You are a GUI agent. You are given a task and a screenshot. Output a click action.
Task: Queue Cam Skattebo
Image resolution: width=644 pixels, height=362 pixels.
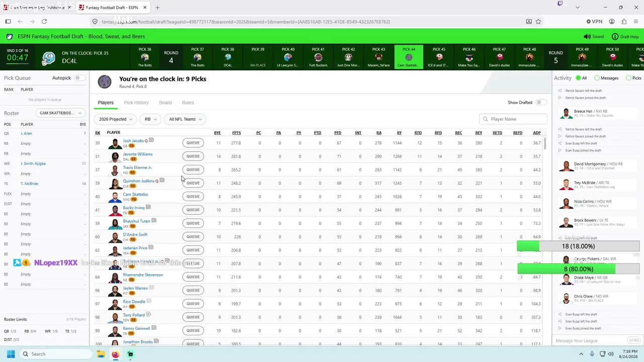[193, 197]
